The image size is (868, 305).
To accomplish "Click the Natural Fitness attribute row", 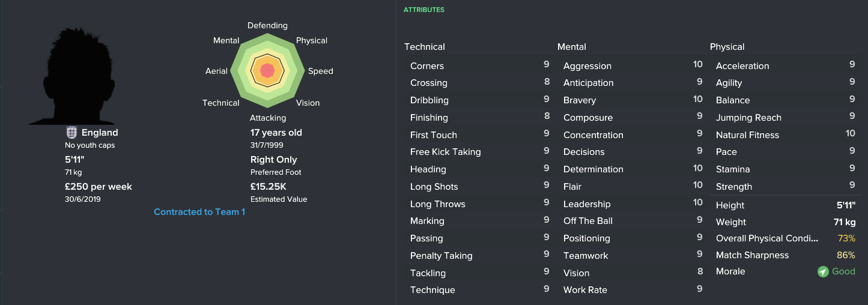I will tap(785, 135).
